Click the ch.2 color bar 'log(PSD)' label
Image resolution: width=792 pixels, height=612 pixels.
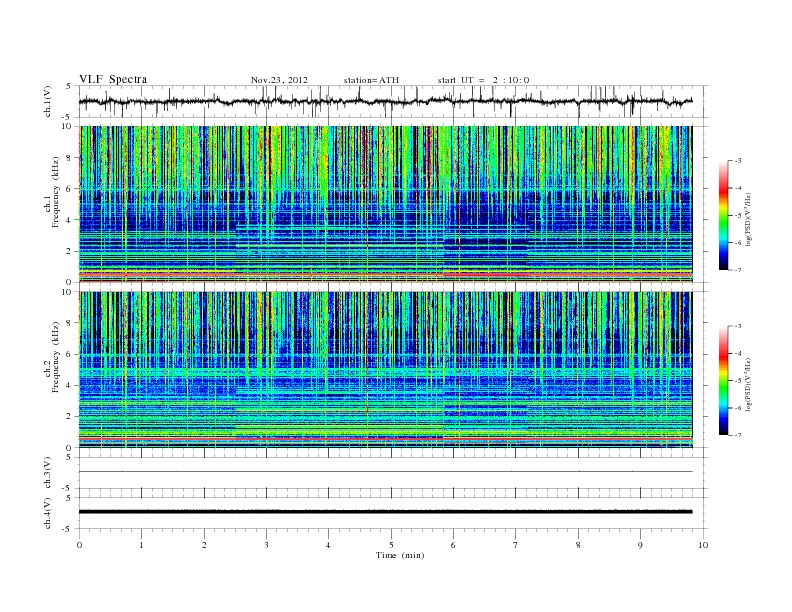(x=748, y=384)
